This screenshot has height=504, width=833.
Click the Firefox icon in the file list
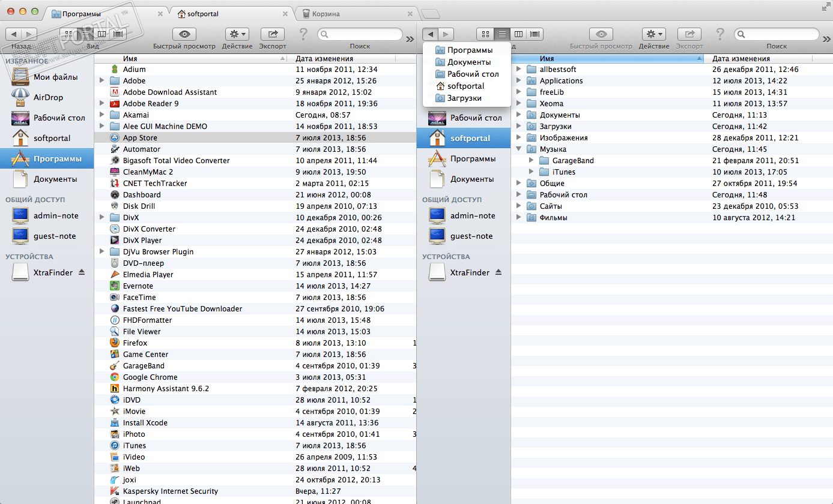point(115,343)
